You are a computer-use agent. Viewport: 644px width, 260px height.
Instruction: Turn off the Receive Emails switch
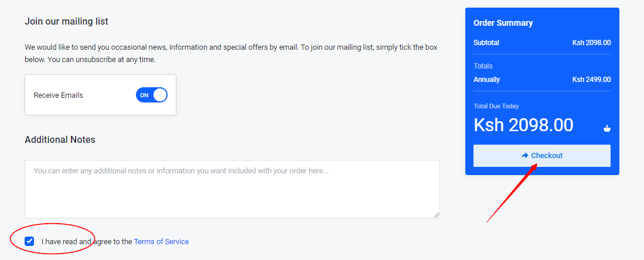tap(152, 95)
